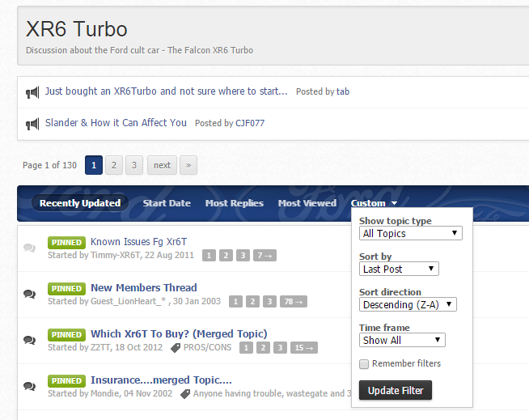Click 'Started by Z2TT, 18 Oct 2012' text

105,347
